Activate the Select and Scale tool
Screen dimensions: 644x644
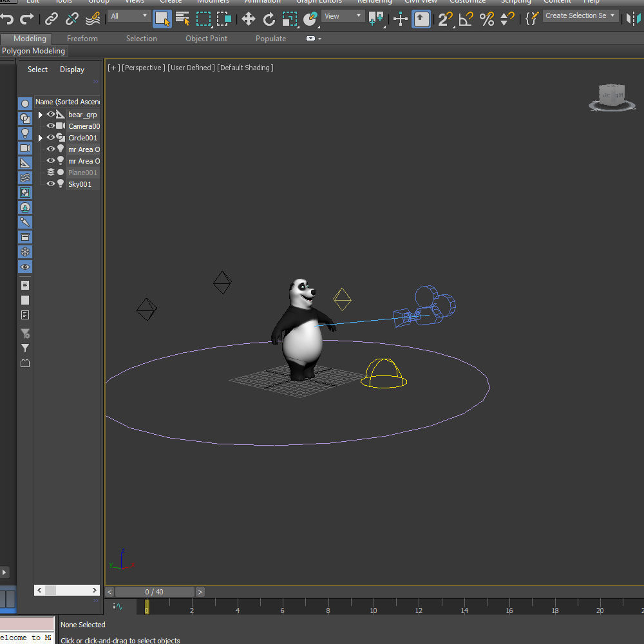[290, 19]
